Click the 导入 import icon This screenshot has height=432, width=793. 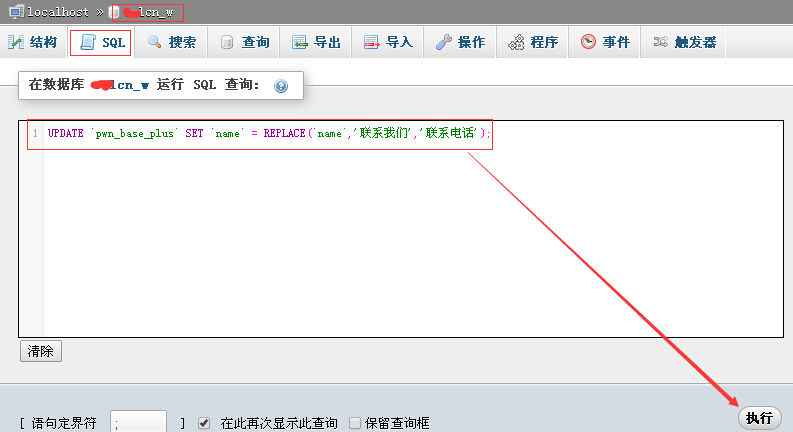click(372, 42)
